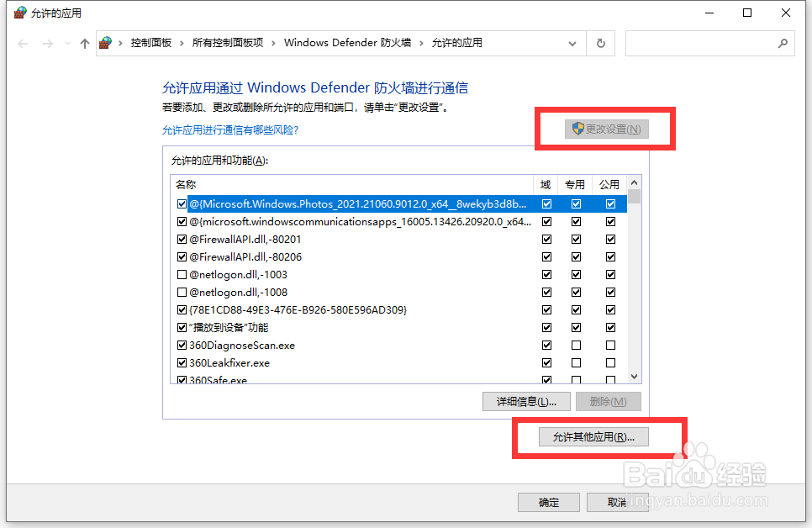Open link 允许应用进行通信有哪些风险?
812x528 pixels.
click(x=230, y=130)
